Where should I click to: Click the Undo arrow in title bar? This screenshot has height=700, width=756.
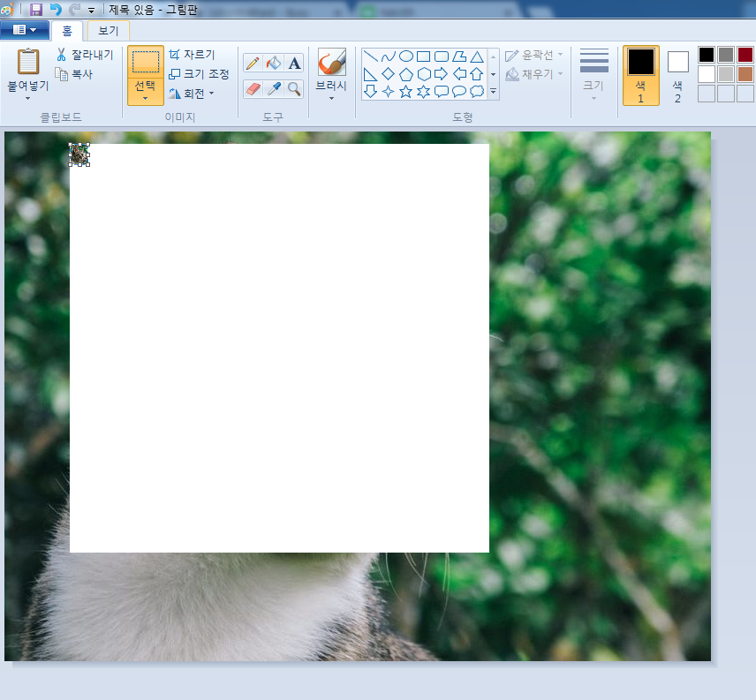(56, 9)
